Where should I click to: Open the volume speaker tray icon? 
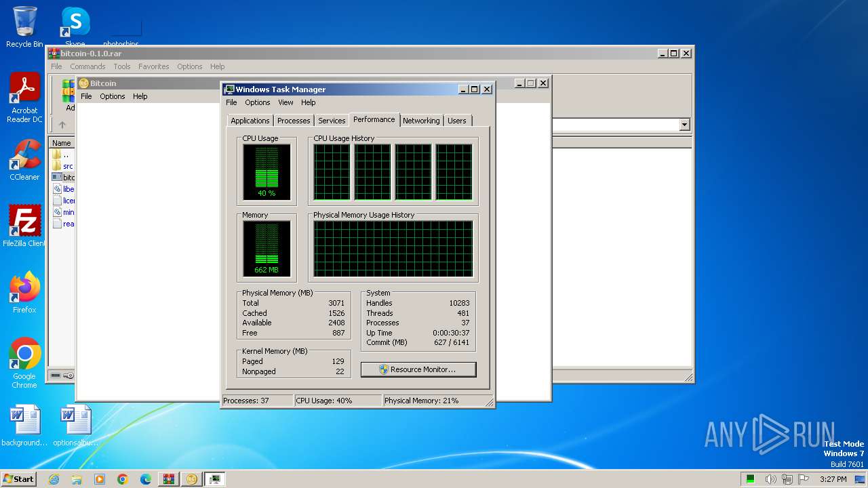771,479
